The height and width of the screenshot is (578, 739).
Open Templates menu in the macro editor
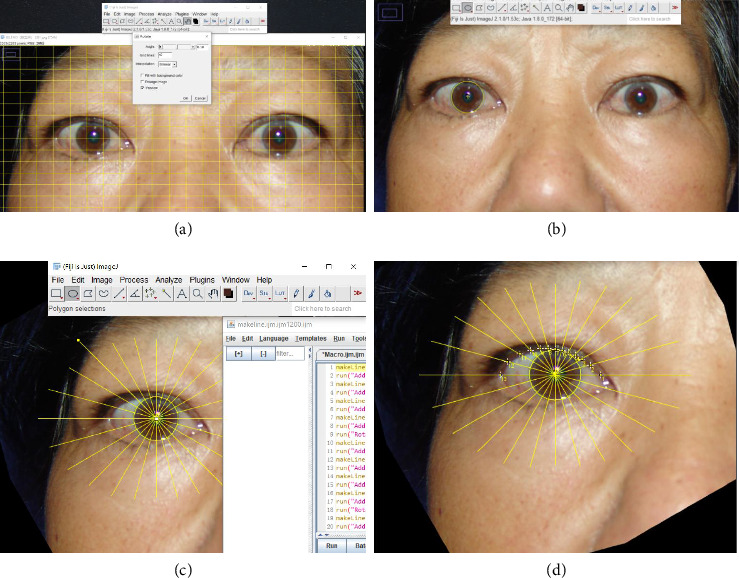click(x=311, y=339)
